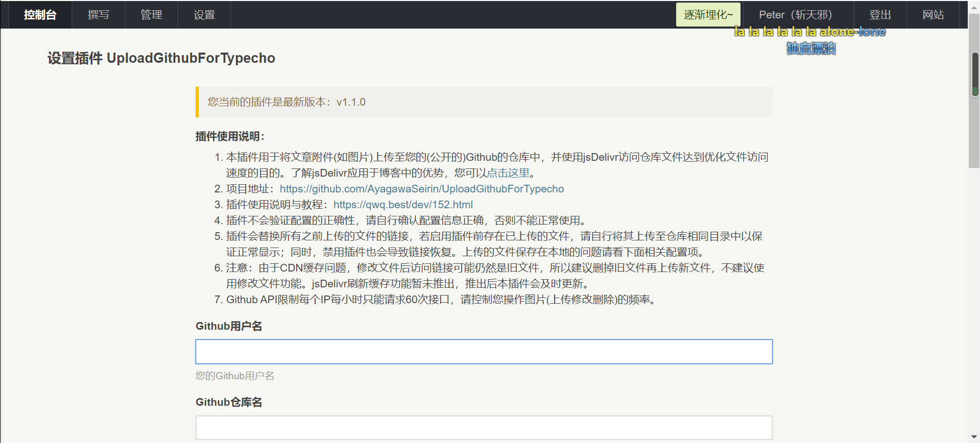Image resolution: width=980 pixels, height=443 pixels.
Task: Focus the Github用户名 input field
Action: tap(484, 352)
